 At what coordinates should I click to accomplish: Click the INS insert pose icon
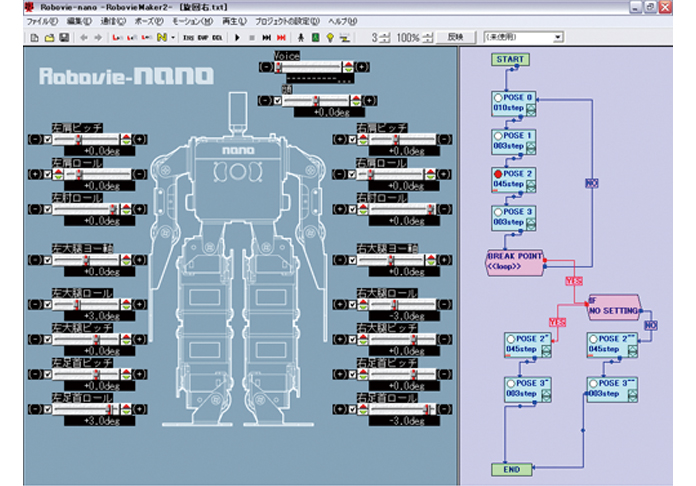189,38
